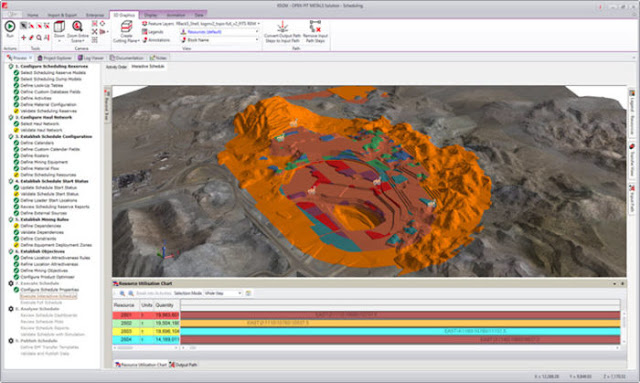Switch to the Output Path bottom tab

click(x=183, y=365)
